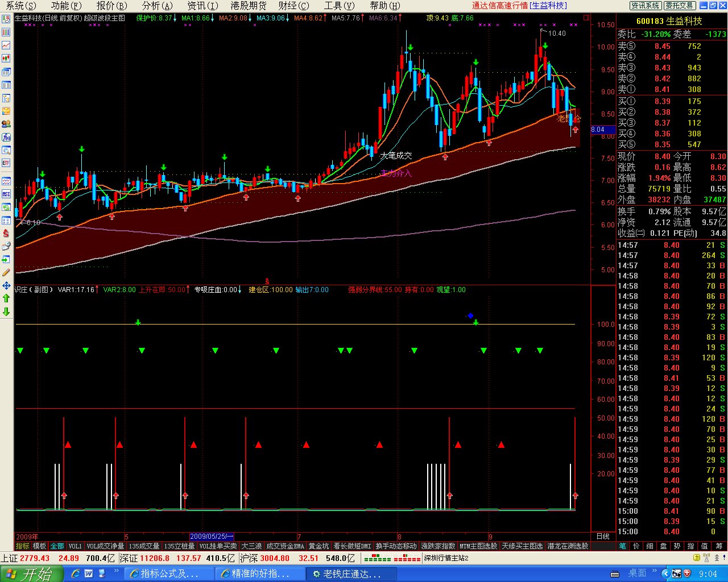728x582 pixels.
Task: Click the Windows 开始 start button
Action: (30, 573)
